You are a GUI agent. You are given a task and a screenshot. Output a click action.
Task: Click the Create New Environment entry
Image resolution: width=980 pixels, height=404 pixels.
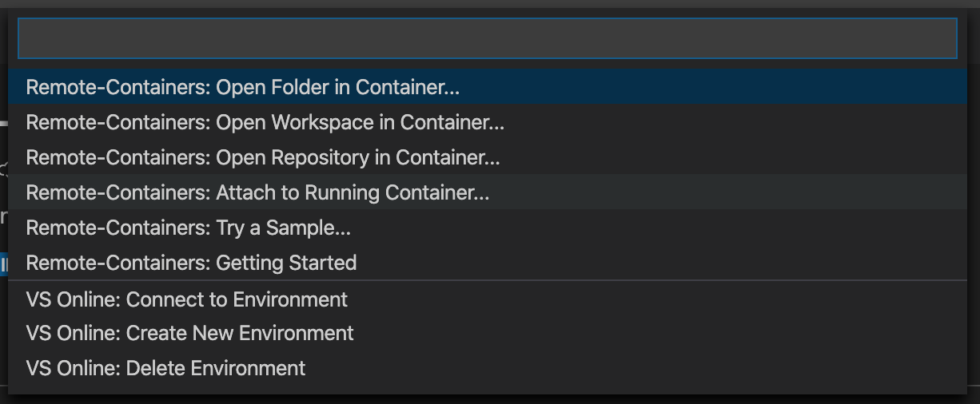pos(189,333)
